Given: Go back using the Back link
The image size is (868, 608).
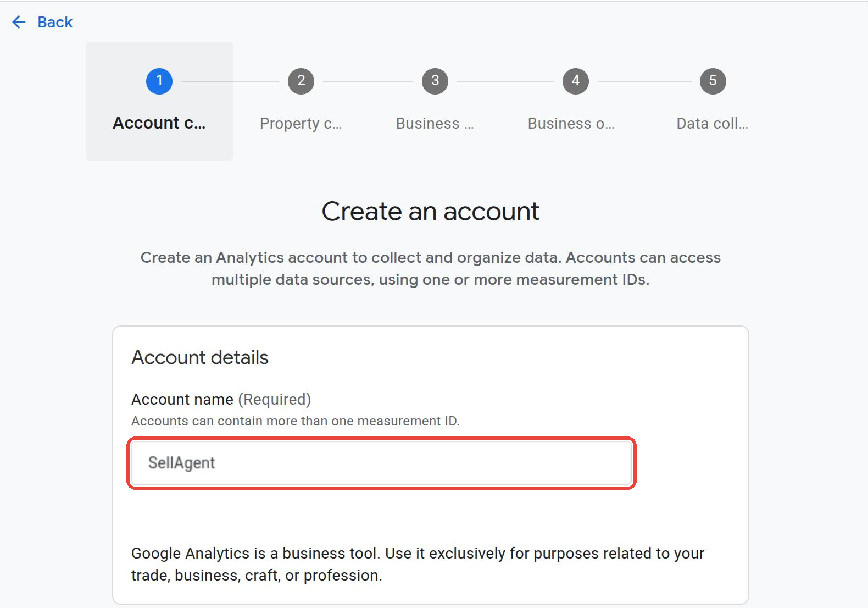Looking at the screenshot, I should [x=55, y=22].
